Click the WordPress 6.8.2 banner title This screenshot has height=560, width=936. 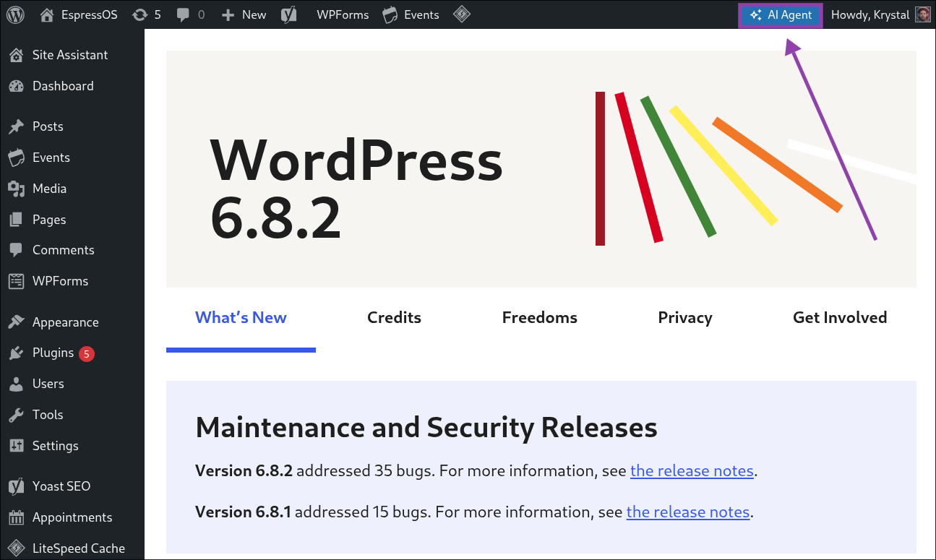pyautogui.click(x=356, y=189)
